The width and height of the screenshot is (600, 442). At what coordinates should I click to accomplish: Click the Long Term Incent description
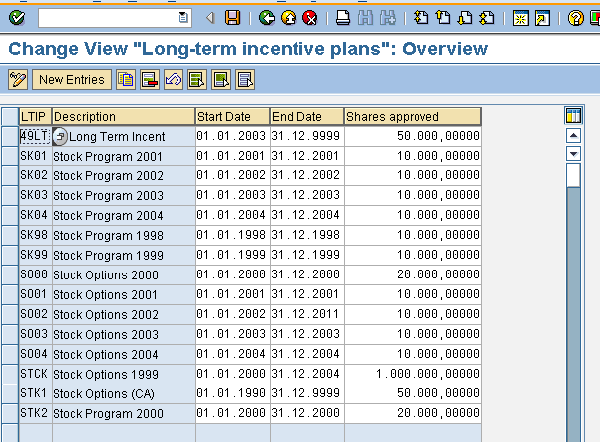coord(117,137)
